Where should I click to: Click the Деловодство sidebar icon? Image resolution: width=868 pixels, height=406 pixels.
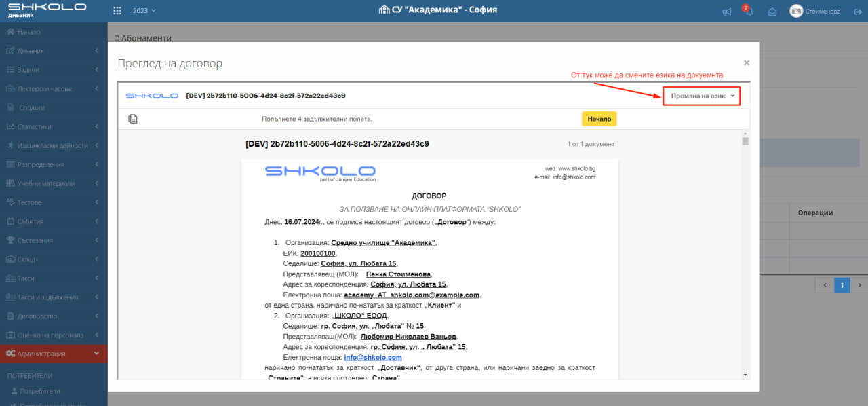(x=11, y=316)
